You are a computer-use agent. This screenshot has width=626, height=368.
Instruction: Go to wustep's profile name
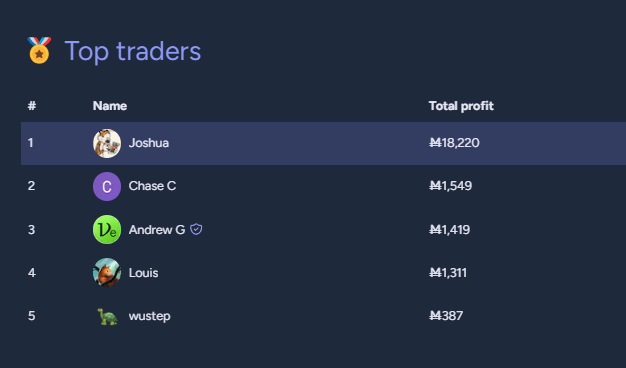point(149,316)
